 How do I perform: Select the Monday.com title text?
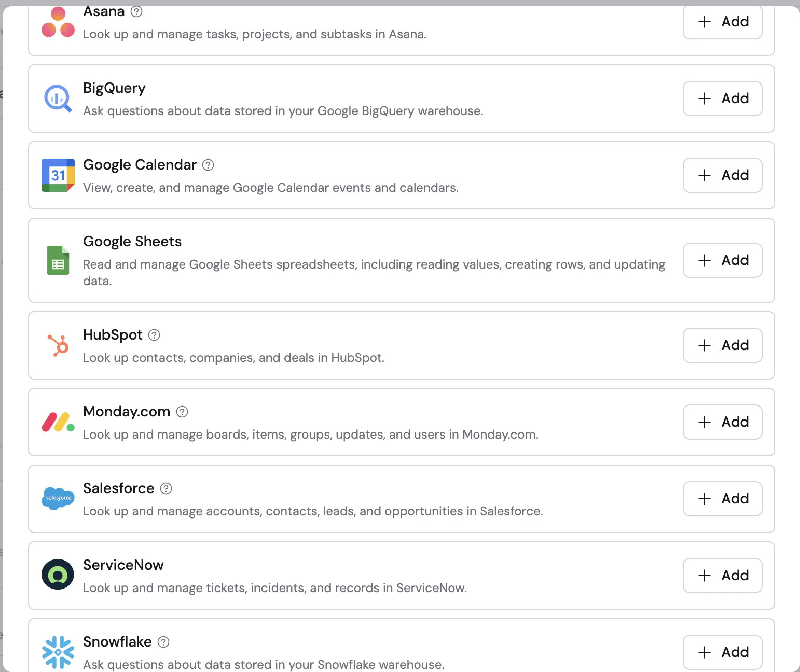pyautogui.click(x=127, y=412)
